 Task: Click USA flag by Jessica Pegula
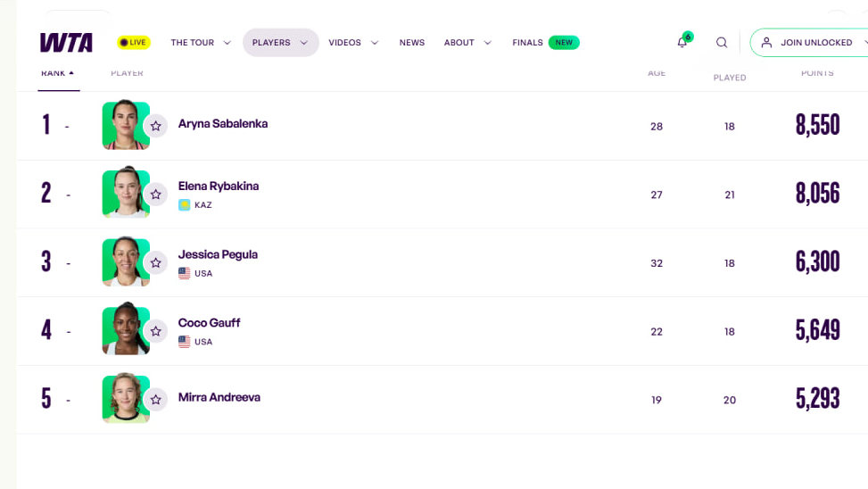(185, 273)
